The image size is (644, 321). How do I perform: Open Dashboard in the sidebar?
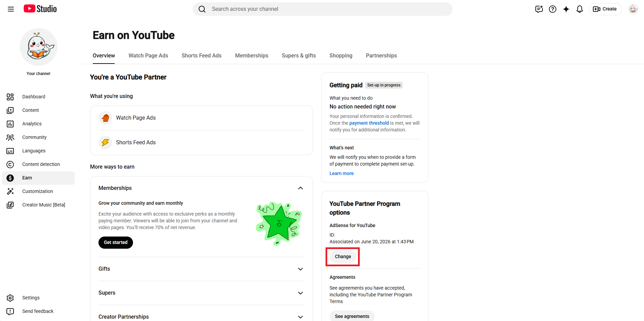(x=39, y=97)
